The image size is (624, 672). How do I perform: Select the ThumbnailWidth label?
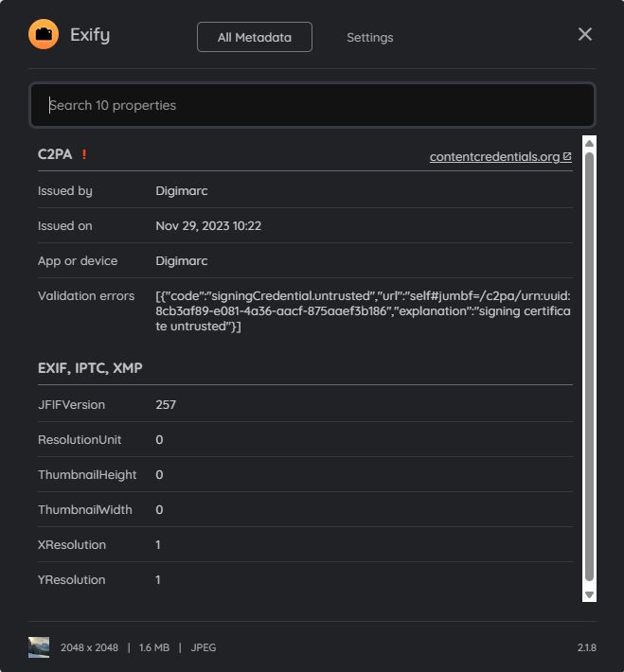point(85,509)
